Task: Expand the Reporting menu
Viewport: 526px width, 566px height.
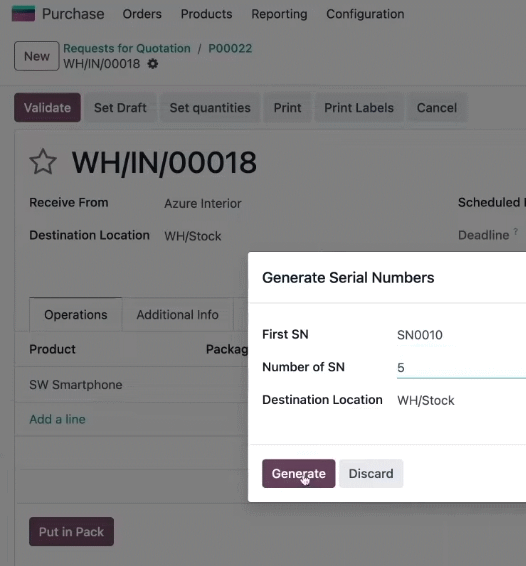Action: (x=279, y=14)
